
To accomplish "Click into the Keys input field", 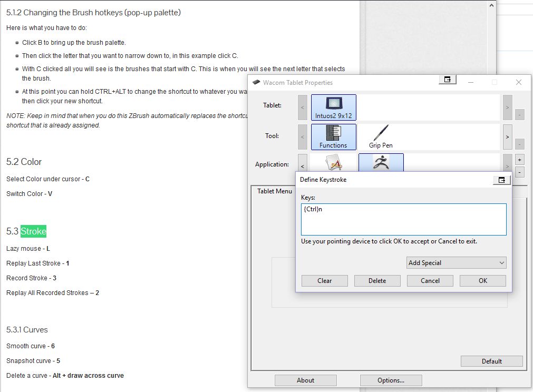I will [403, 219].
